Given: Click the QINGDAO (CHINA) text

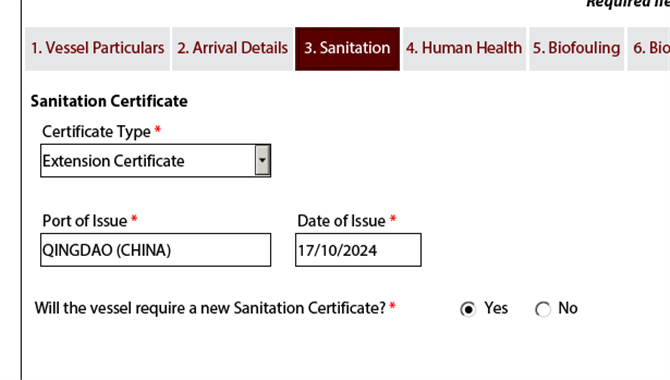Looking at the screenshot, I should coord(107,250).
